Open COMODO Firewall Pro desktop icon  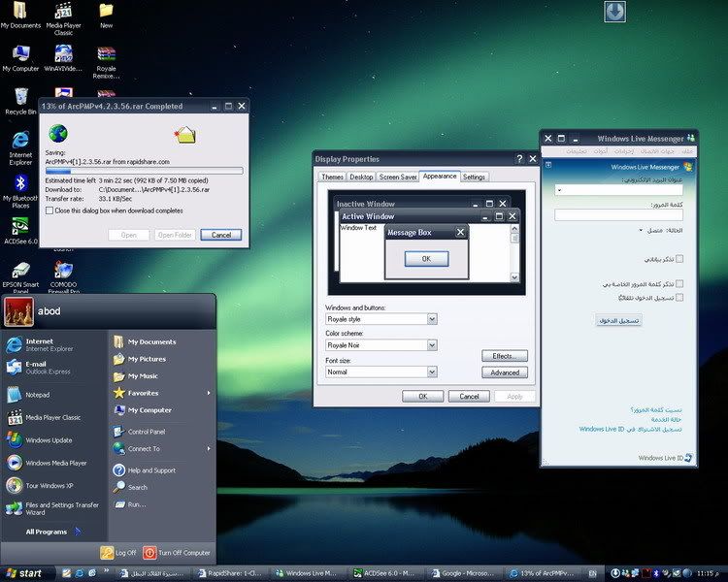64,277
